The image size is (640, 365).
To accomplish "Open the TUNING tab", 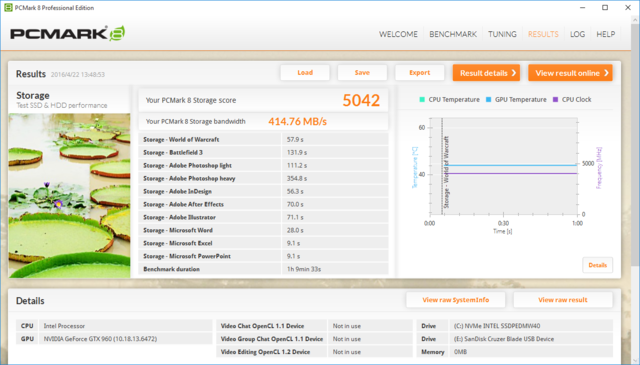I will pos(502,34).
